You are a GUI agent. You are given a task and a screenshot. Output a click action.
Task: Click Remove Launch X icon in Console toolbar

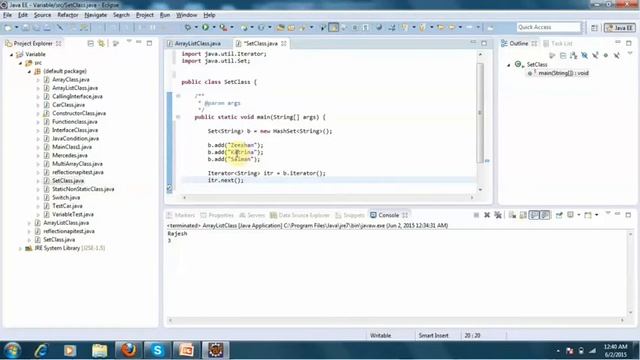[487, 215]
